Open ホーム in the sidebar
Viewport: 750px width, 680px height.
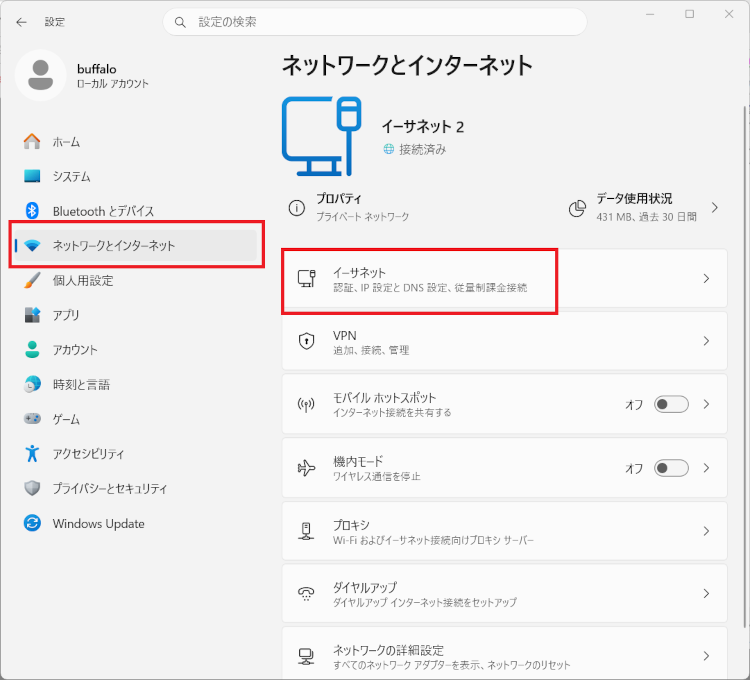pyautogui.click(x=136, y=142)
